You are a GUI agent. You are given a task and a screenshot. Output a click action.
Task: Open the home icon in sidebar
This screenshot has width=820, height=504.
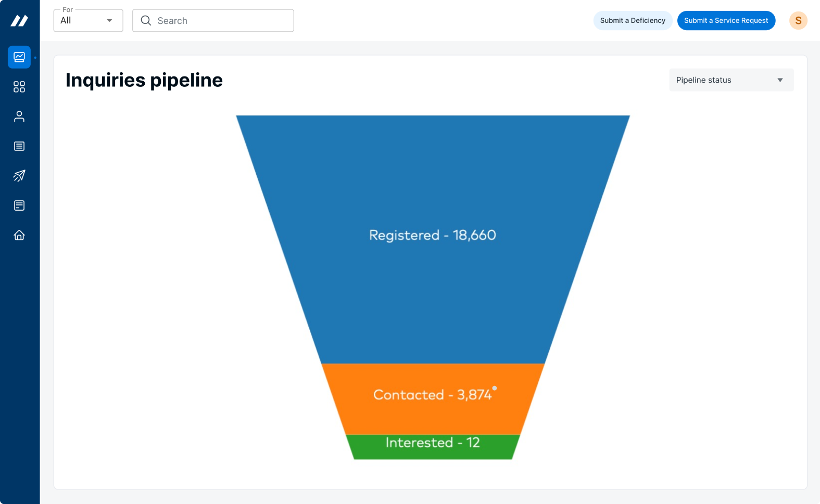click(x=19, y=235)
